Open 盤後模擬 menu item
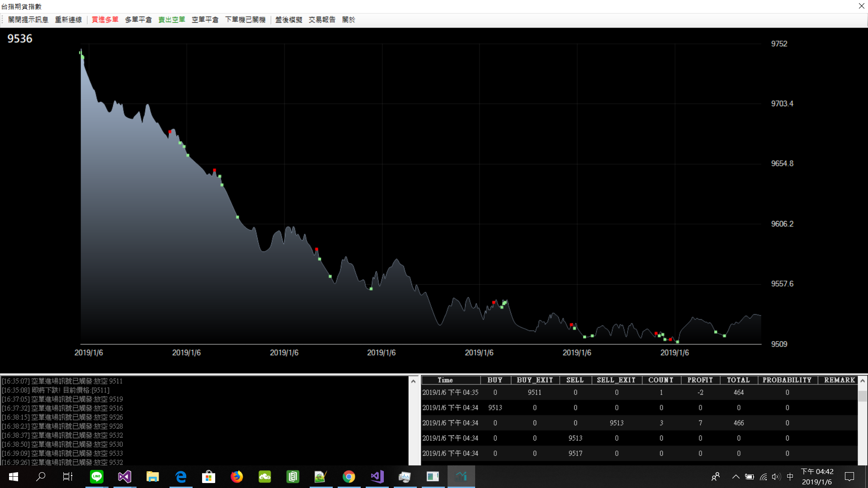 pos(289,20)
